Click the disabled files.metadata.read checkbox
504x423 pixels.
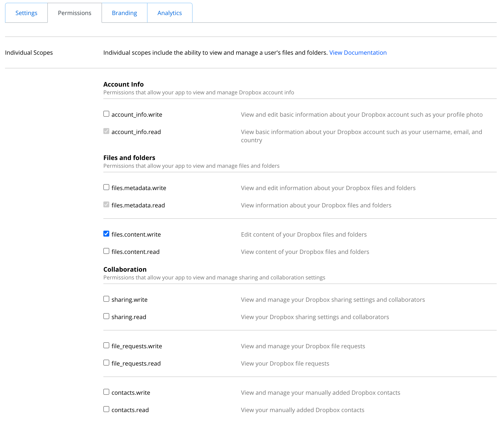click(106, 204)
